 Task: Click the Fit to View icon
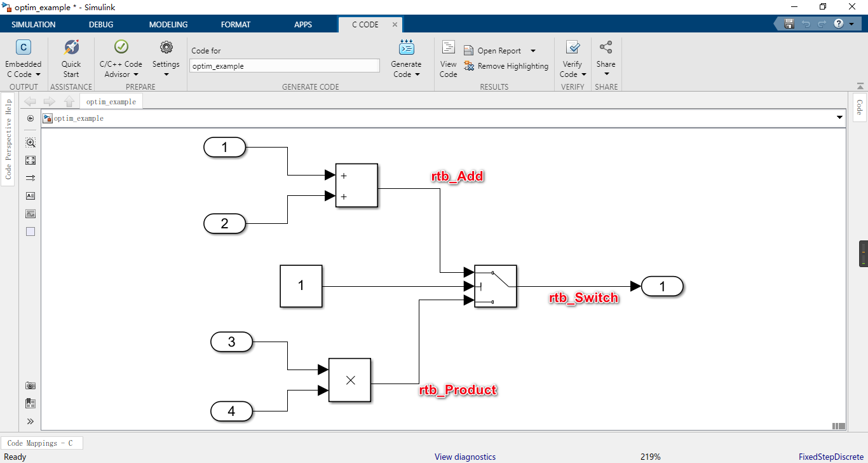(x=30, y=160)
